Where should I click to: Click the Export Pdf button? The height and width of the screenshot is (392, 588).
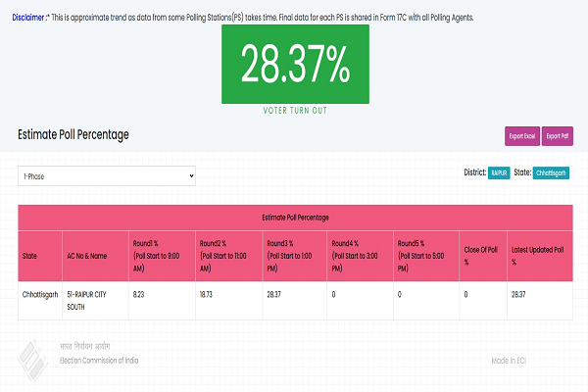(558, 135)
